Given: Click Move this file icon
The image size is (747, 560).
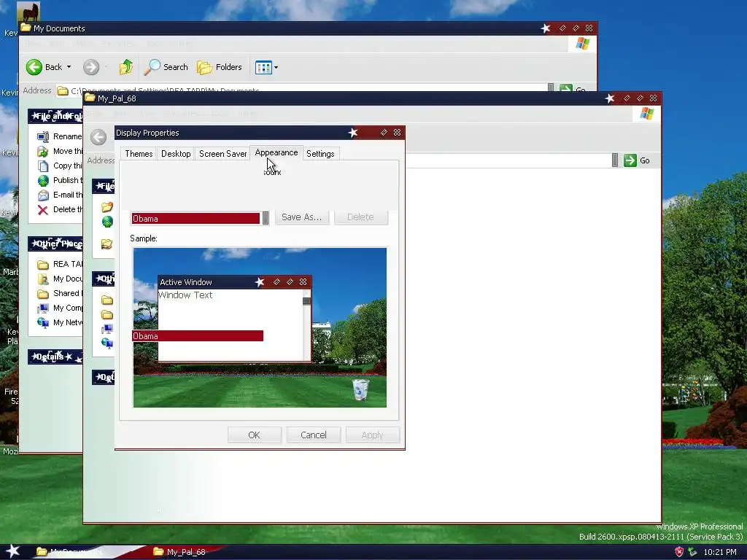Looking at the screenshot, I should [x=43, y=152].
